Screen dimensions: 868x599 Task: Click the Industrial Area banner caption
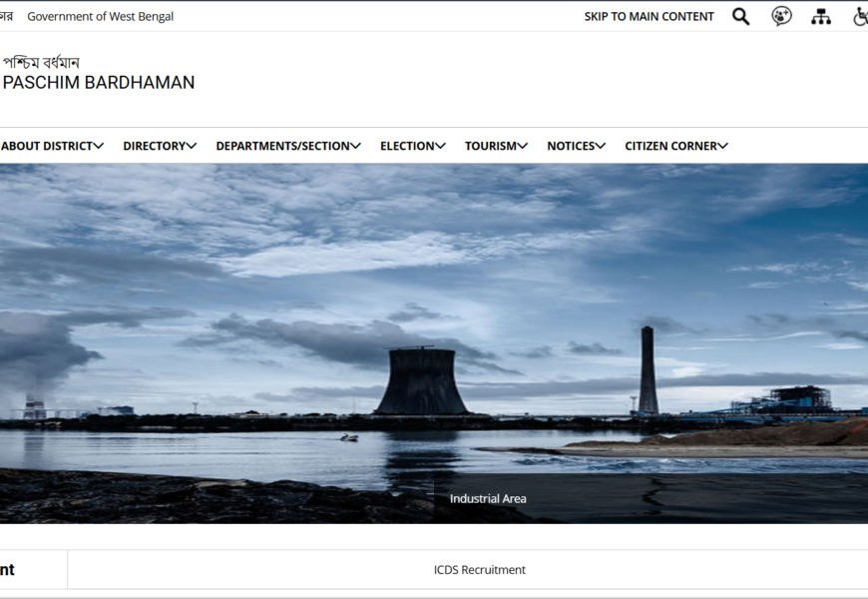(488, 498)
